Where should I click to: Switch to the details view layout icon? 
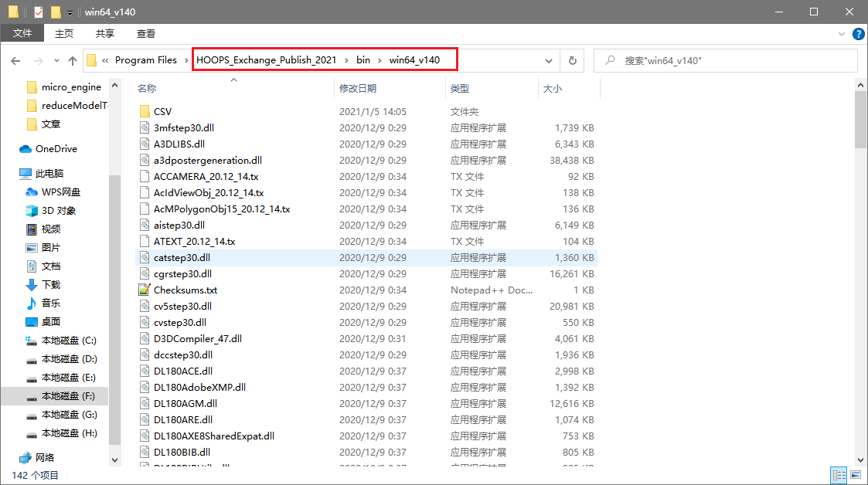tap(839, 475)
